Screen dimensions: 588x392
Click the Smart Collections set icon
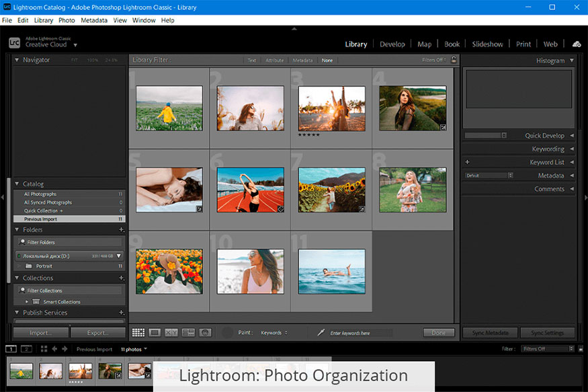pos(36,302)
